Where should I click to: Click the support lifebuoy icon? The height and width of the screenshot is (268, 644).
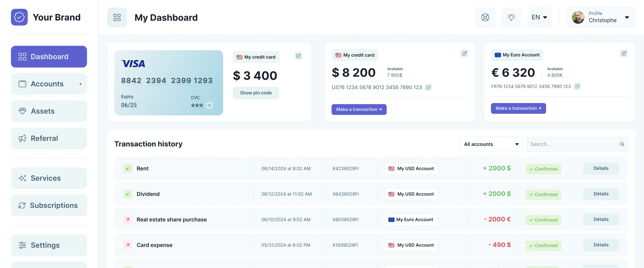tap(485, 17)
